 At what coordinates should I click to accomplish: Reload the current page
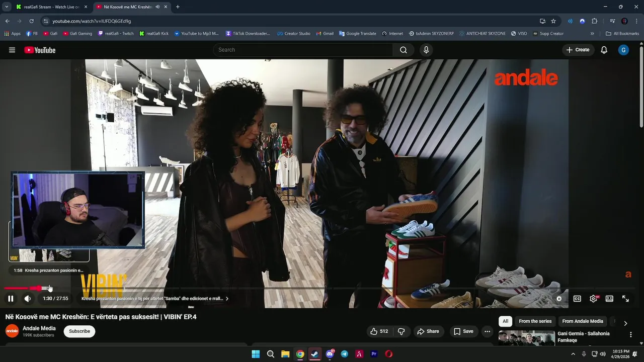click(x=31, y=21)
